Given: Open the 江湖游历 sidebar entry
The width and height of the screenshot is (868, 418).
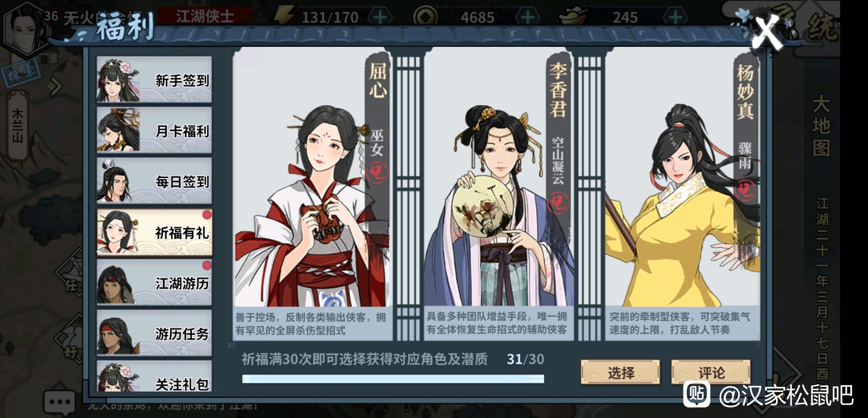Looking at the screenshot, I should pos(154,283).
